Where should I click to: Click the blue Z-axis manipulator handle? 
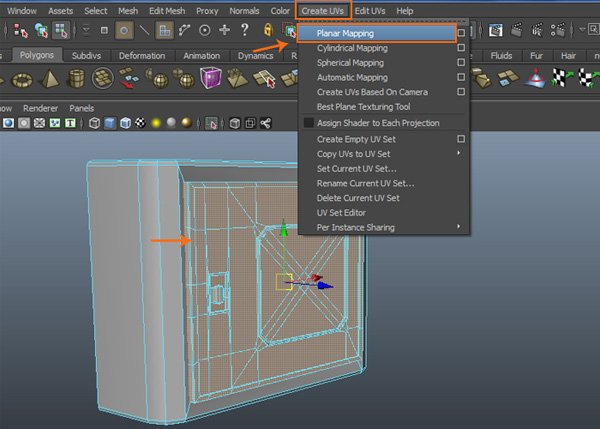325,285
